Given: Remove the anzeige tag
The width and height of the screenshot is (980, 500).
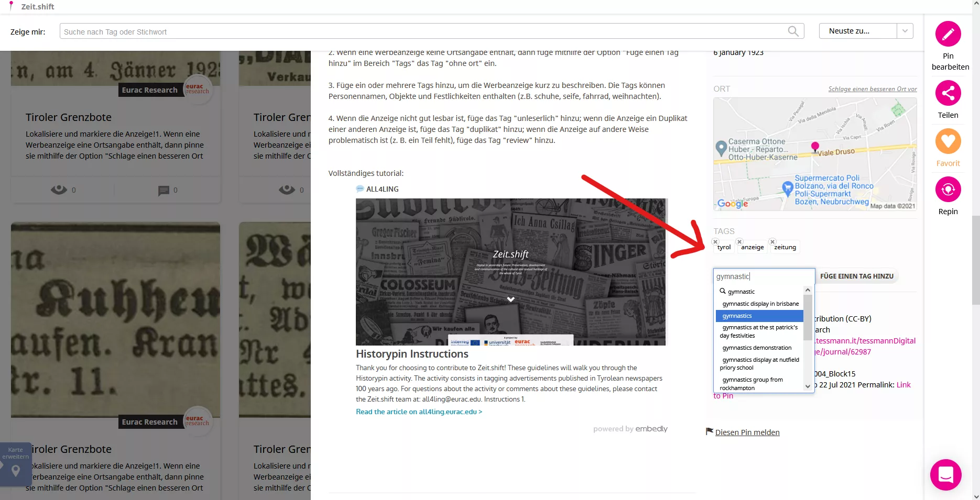Looking at the screenshot, I should click(739, 241).
